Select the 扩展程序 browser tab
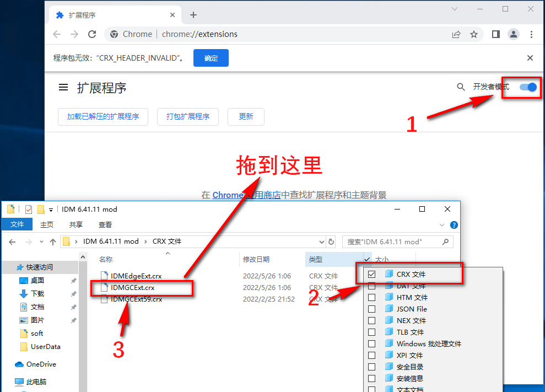The height and width of the screenshot is (392, 545). pyautogui.click(x=115, y=15)
